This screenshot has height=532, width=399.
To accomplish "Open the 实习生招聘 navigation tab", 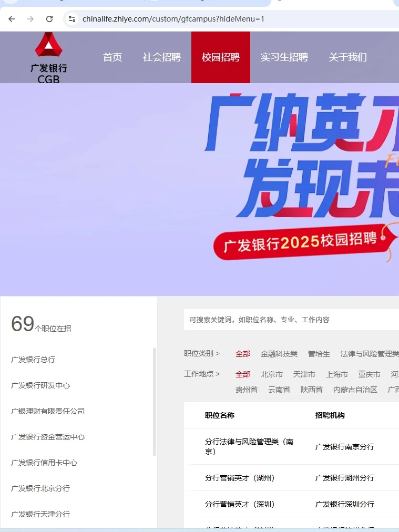I will pos(284,57).
